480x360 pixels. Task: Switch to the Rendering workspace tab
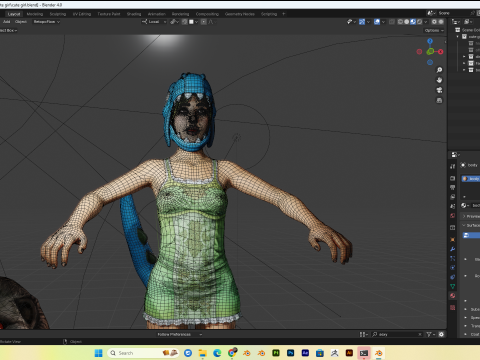coord(180,14)
